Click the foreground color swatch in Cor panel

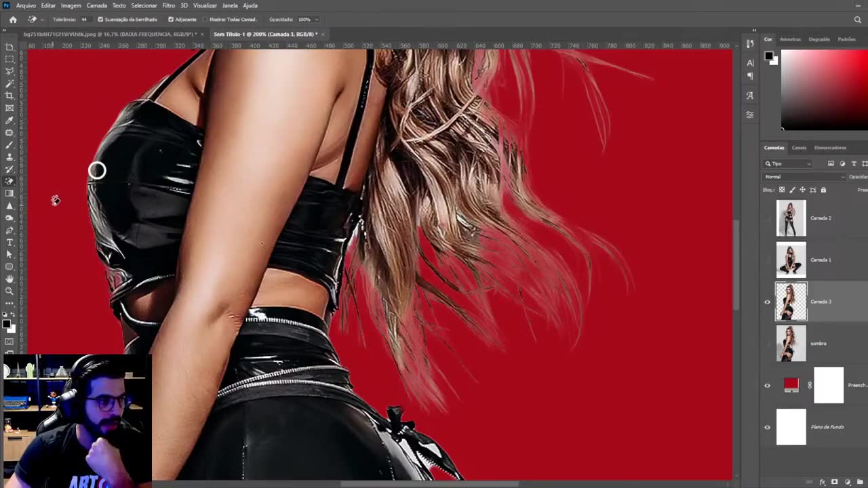pyautogui.click(x=769, y=56)
